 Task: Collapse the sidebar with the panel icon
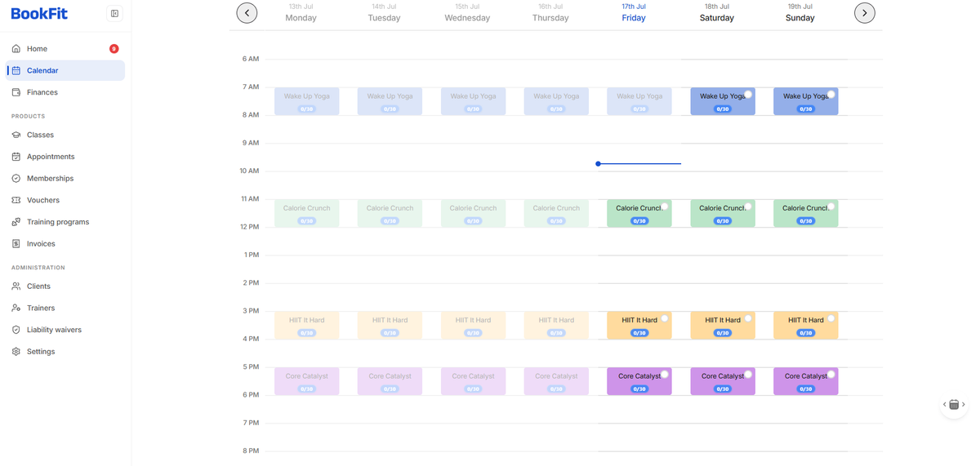114,14
